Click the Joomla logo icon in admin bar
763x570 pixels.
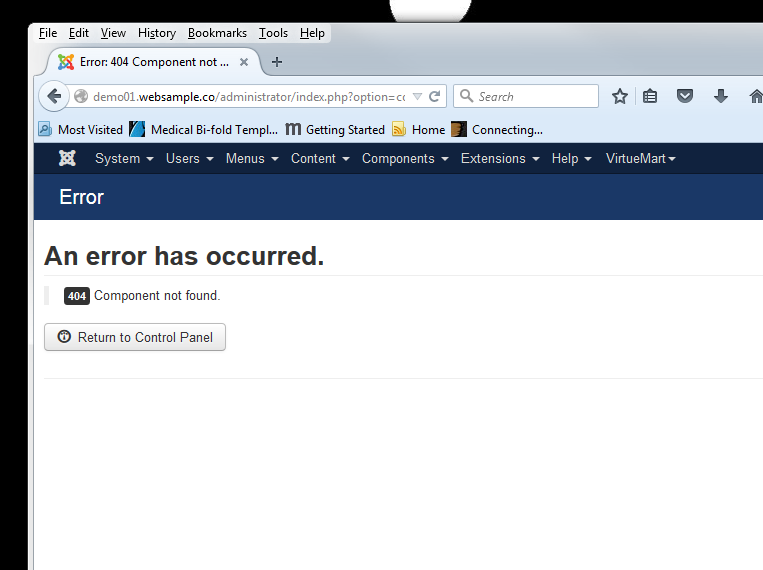point(67,158)
